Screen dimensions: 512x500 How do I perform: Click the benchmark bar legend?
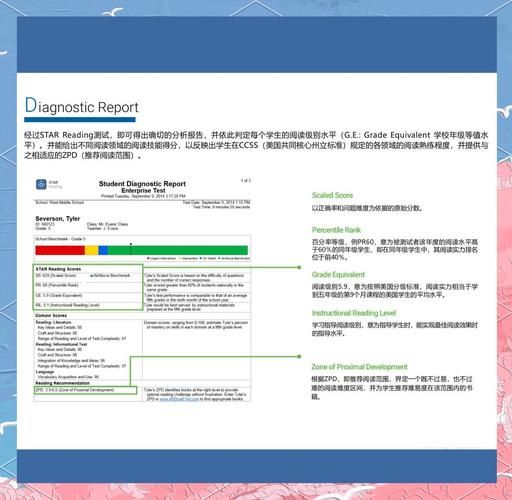(198, 258)
